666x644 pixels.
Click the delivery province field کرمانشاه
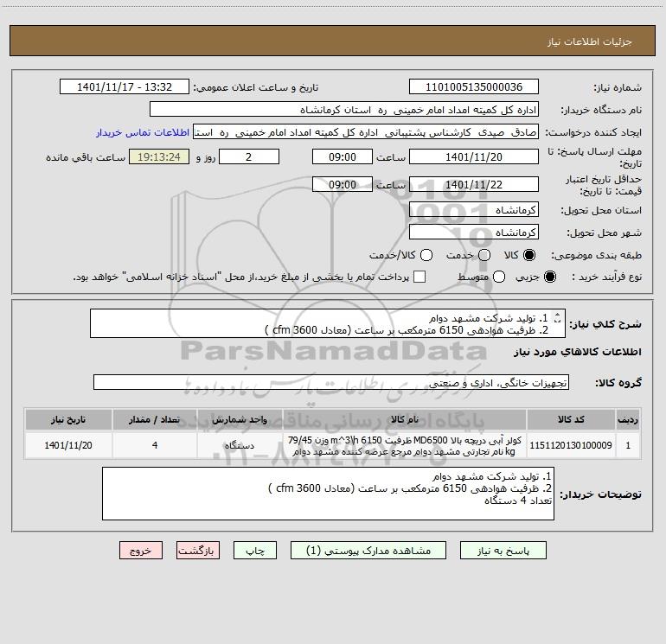click(x=474, y=210)
